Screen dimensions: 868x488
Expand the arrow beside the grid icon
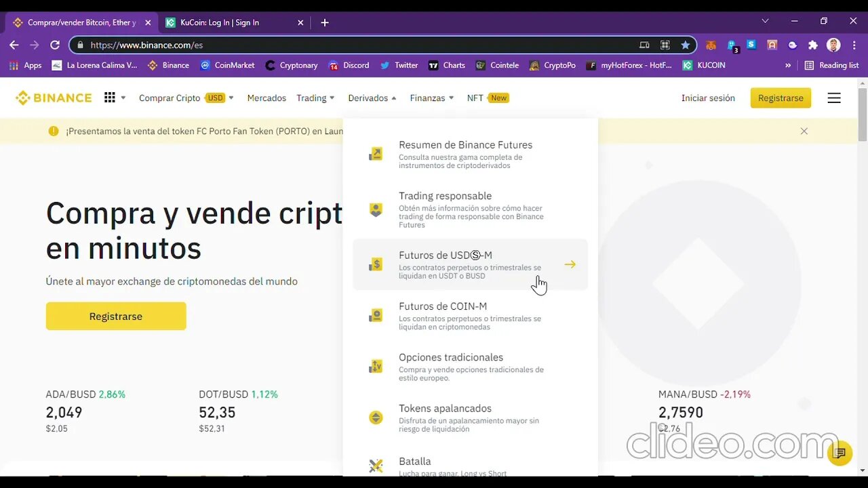123,98
